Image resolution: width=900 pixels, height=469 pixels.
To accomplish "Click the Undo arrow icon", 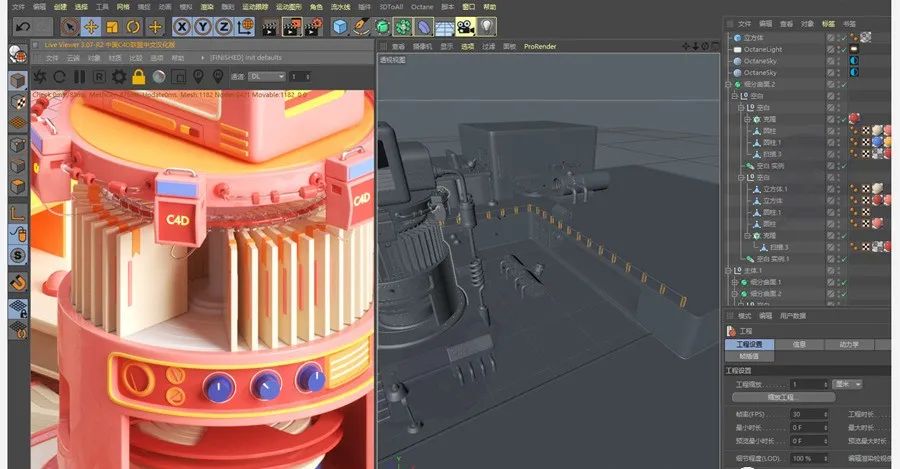I will click(x=22, y=26).
